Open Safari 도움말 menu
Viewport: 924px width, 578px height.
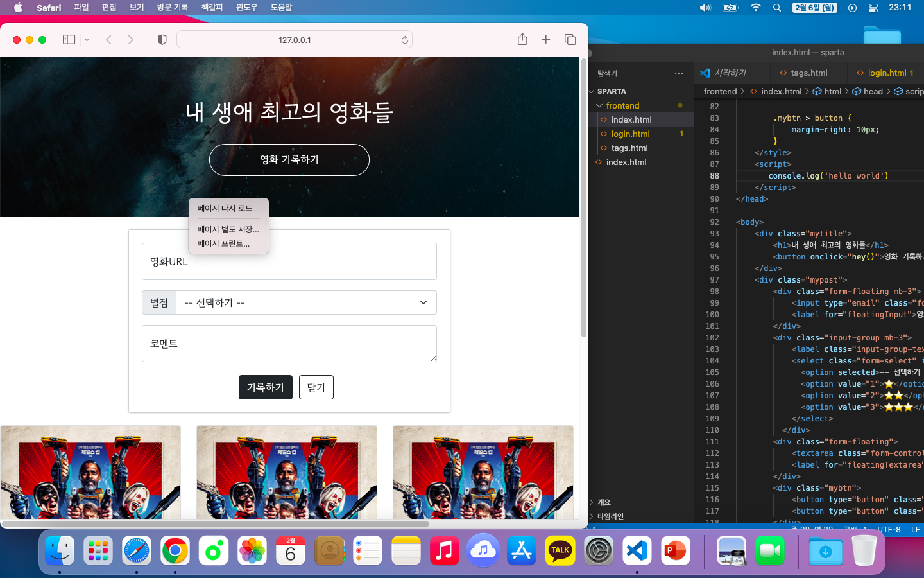(281, 8)
